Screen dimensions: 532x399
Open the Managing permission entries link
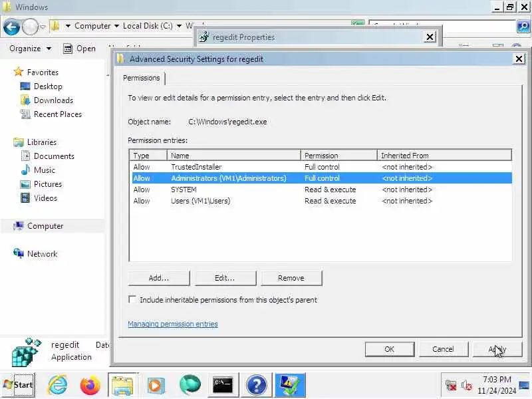tap(173, 324)
